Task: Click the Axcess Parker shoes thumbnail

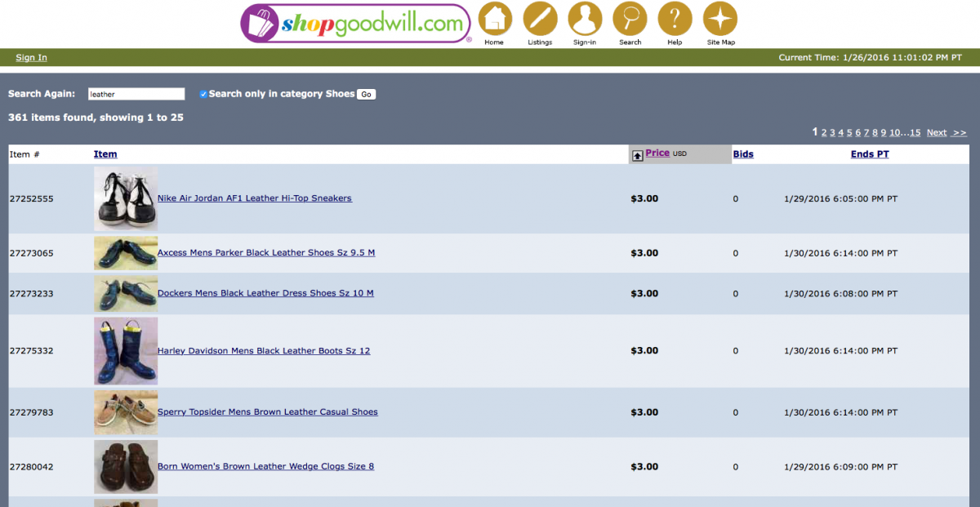Action: click(x=126, y=253)
